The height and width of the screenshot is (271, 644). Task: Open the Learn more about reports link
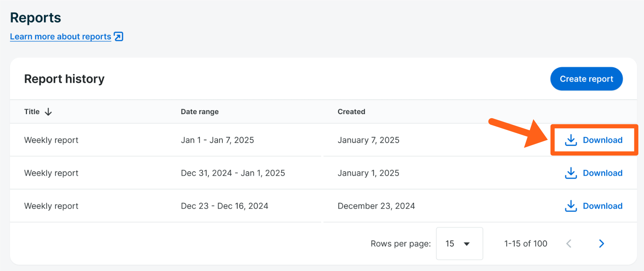(x=60, y=37)
